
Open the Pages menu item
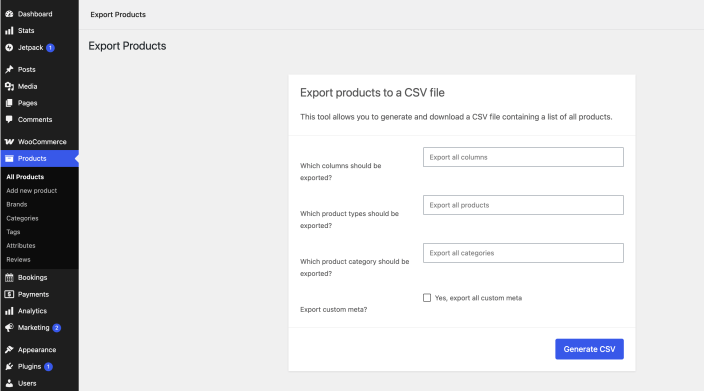tap(40, 103)
